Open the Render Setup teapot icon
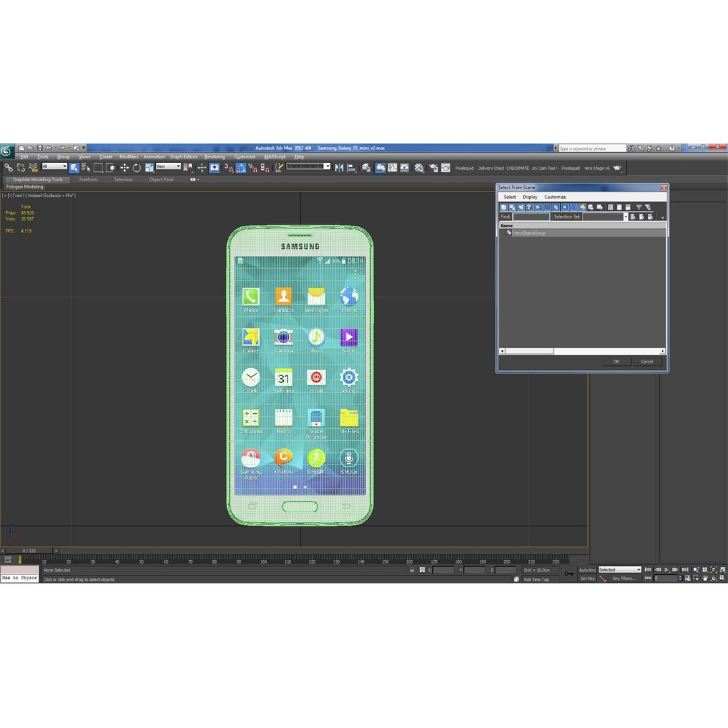The image size is (728, 728). [x=433, y=168]
